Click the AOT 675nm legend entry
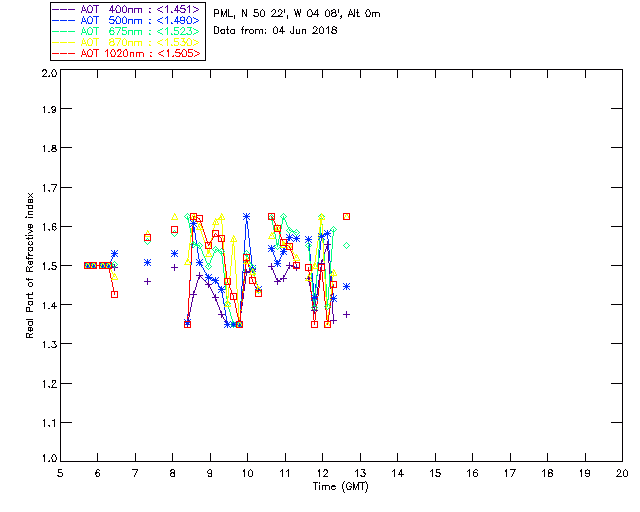 (x=126, y=31)
